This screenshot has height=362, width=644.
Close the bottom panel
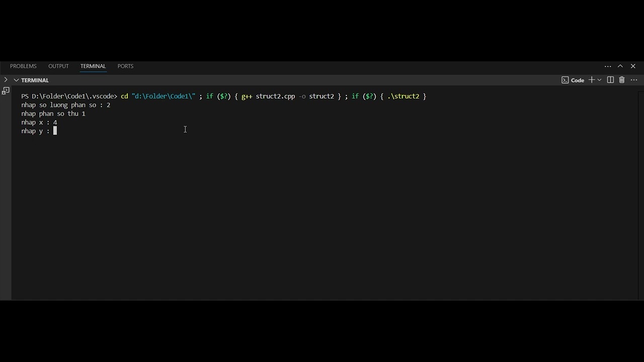[633, 66]
